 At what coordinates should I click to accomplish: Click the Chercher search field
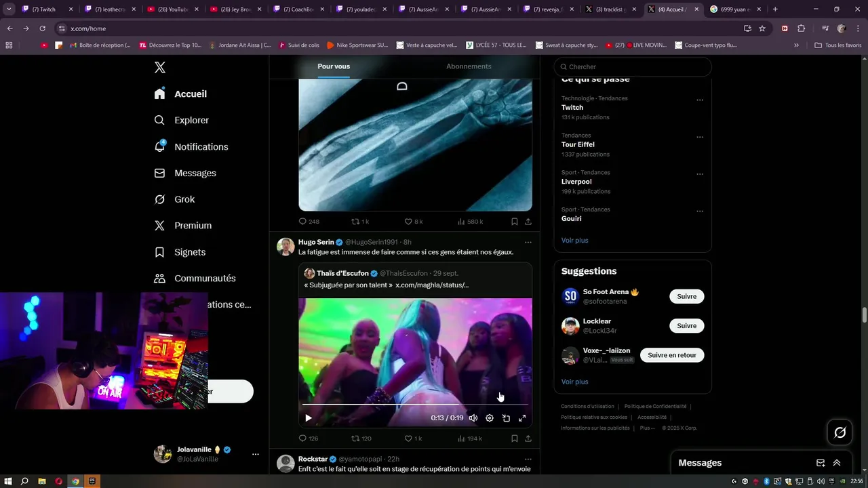point(632,66)
